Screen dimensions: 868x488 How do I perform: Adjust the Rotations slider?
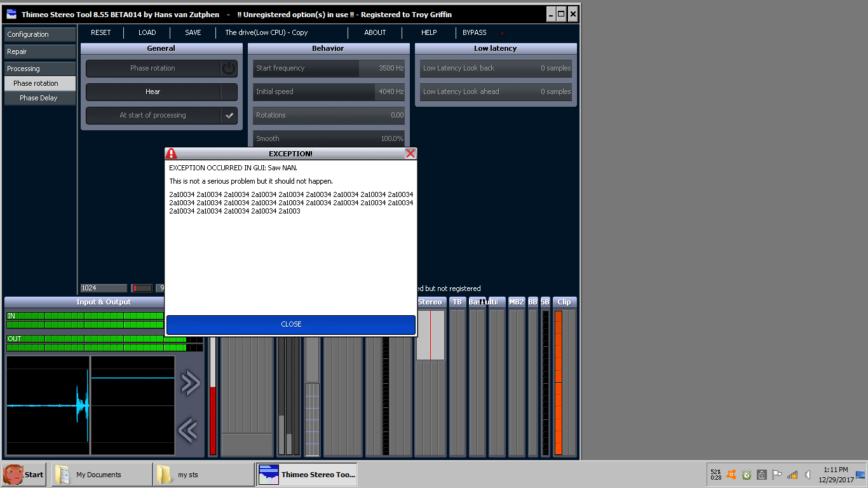[x=329, y=116]
